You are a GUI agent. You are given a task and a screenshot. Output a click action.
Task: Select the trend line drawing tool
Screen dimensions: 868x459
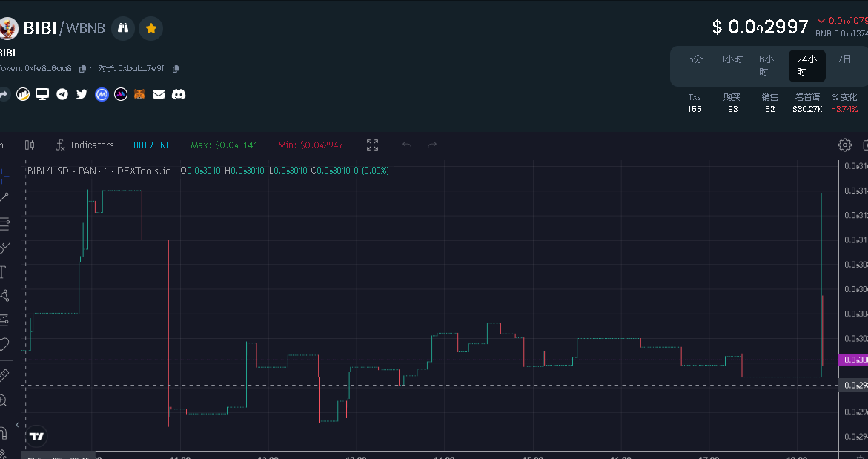[4, 198]
